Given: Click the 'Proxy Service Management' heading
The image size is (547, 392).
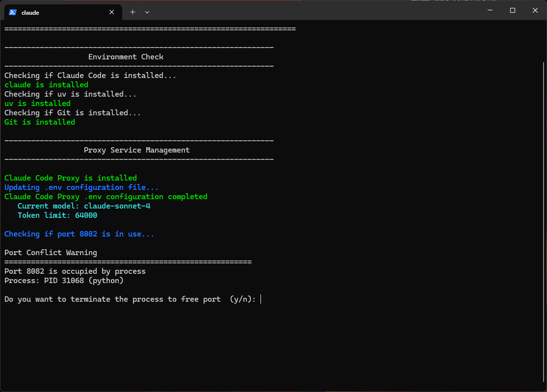Looking at the screenshot, I should click(137, 150).
